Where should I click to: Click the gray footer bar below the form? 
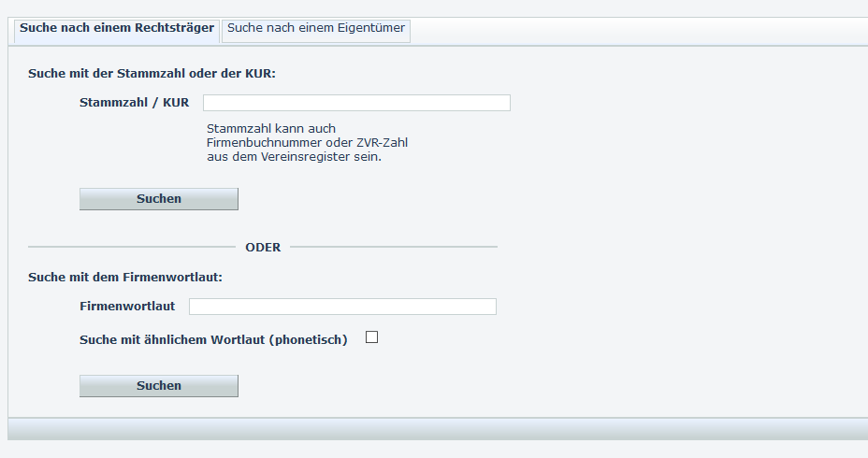tap(438, 428)
